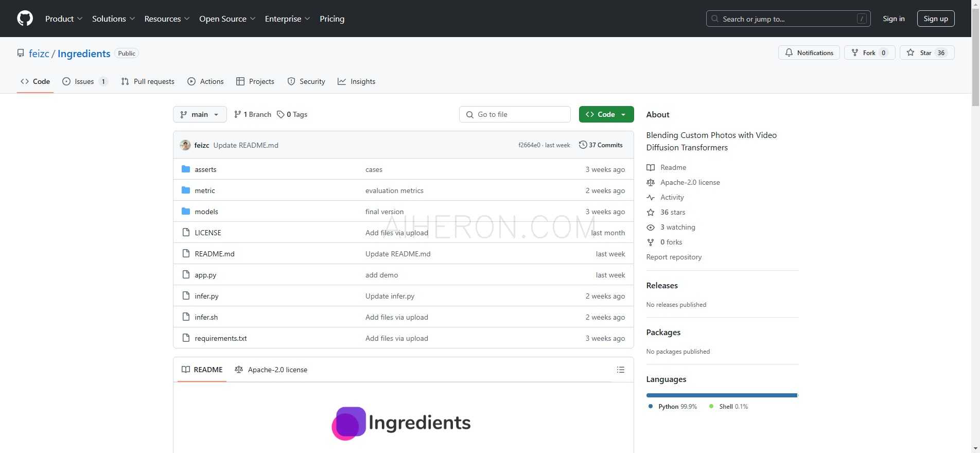View the 0 Tags link

pos(292,114)
